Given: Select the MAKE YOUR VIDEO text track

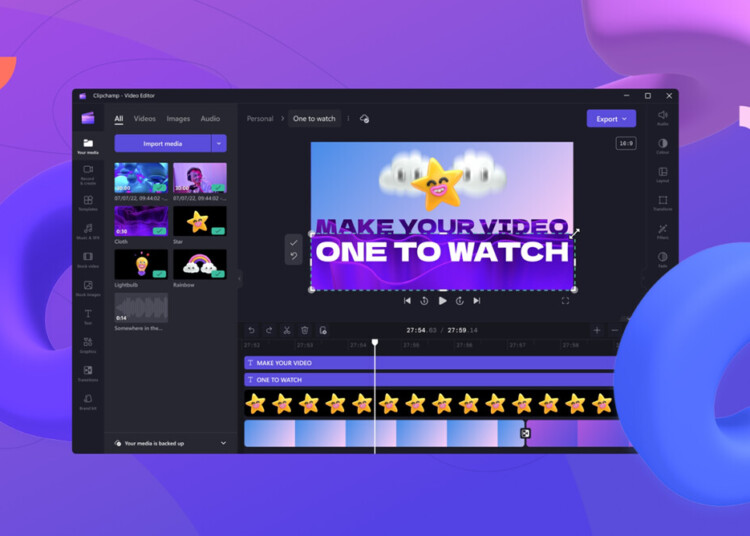Looking at the screenshot, I should click(x=429, y=363).
